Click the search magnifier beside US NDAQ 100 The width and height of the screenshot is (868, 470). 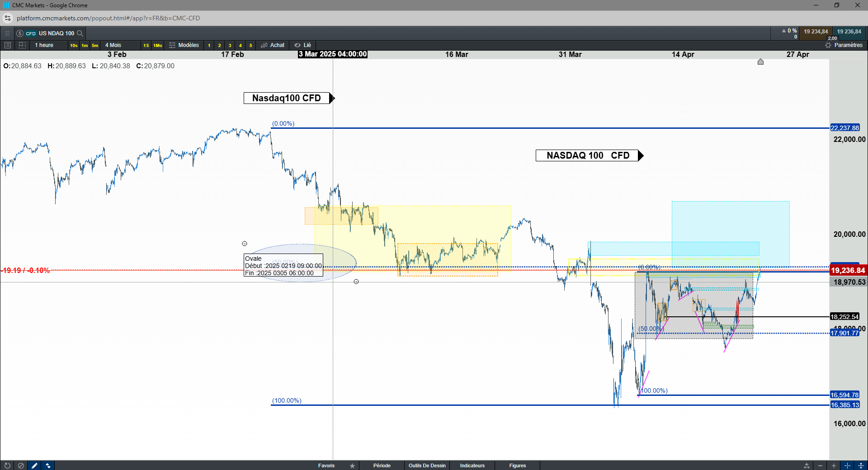[x=80, y=33]
